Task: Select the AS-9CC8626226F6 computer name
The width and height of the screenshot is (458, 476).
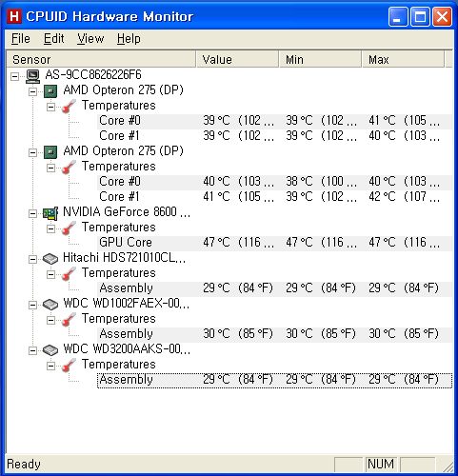Action: [93, 75]
